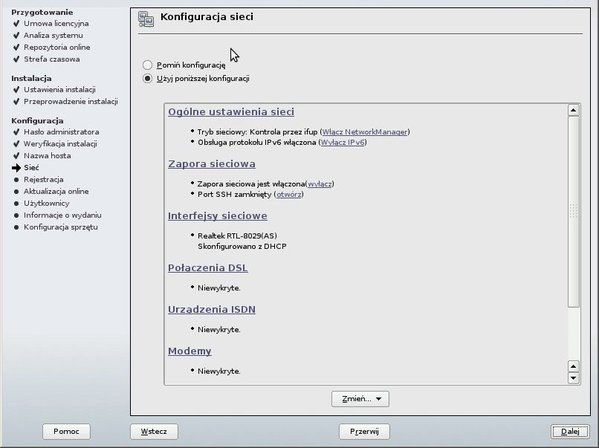Click the scrollbar down arrow at bottom
599x448 pixels.
[573, 378]
